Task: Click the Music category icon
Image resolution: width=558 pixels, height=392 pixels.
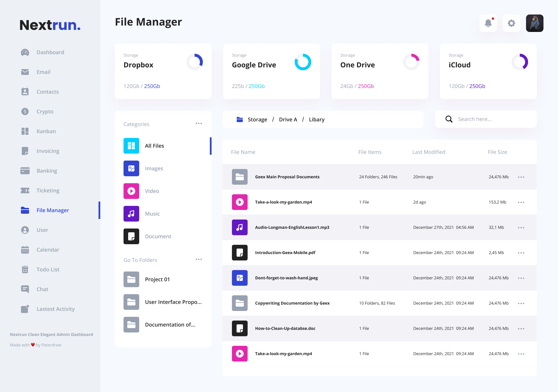Action: click(131, 214)
